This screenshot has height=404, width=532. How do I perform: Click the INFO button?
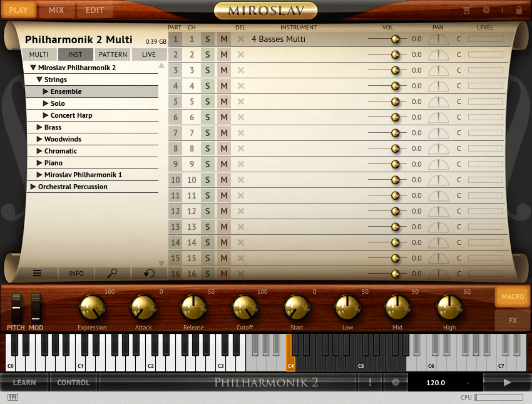[76, 273]
